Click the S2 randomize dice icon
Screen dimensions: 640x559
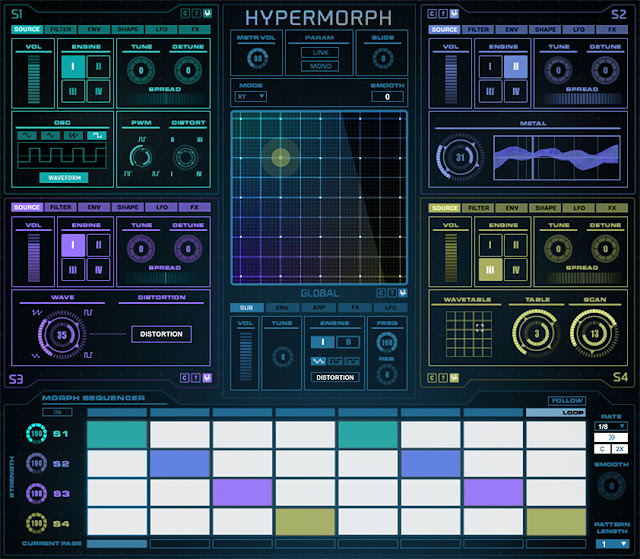454,14
